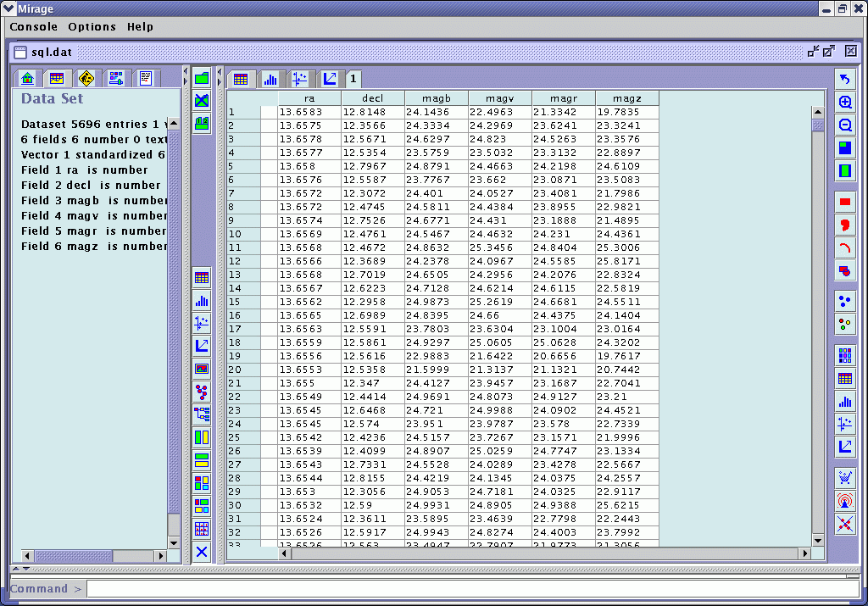Click the three blue dots icon
This screenshot has height=606, width=868.
(x=845, y=301)
